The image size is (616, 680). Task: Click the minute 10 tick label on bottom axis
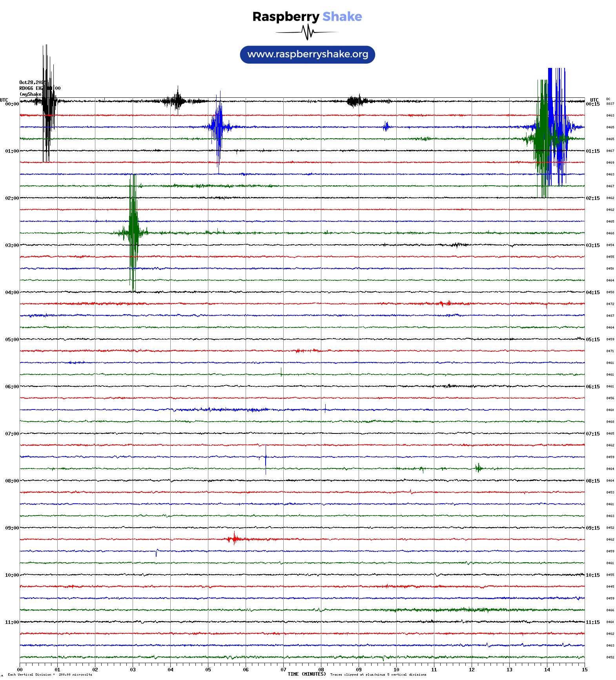[396, 670]
